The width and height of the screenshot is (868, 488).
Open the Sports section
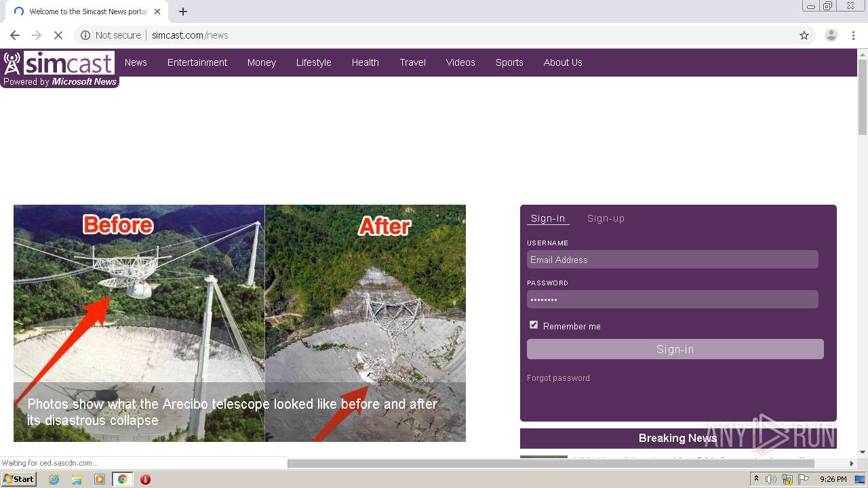coord(509,62)
